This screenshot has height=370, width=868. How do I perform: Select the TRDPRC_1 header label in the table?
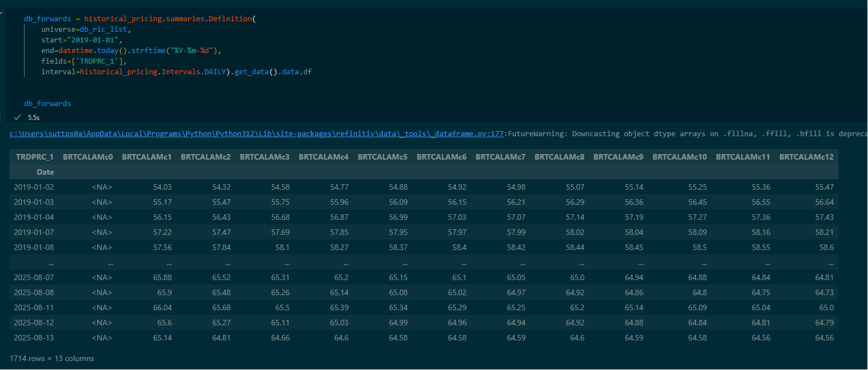point(35,157)
